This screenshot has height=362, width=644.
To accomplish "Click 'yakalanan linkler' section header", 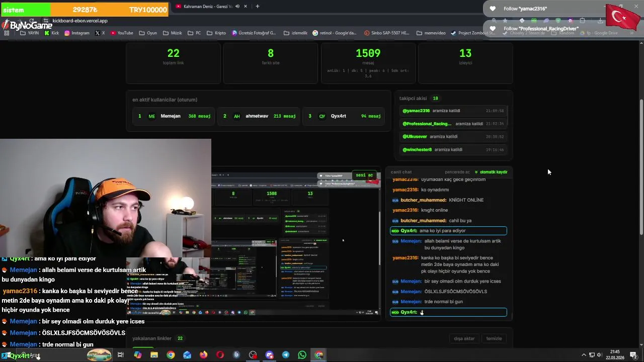I will [152, 338].
